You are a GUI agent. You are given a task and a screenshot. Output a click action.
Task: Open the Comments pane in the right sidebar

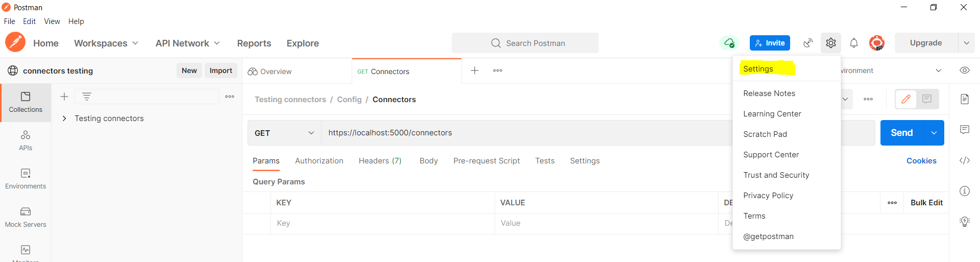pos(965,130)
